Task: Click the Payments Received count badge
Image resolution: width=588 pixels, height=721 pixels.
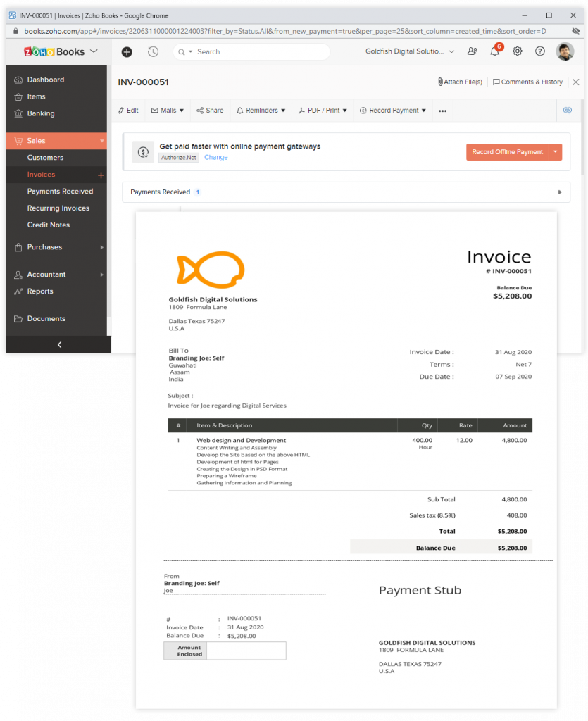Action: point(198,192)
